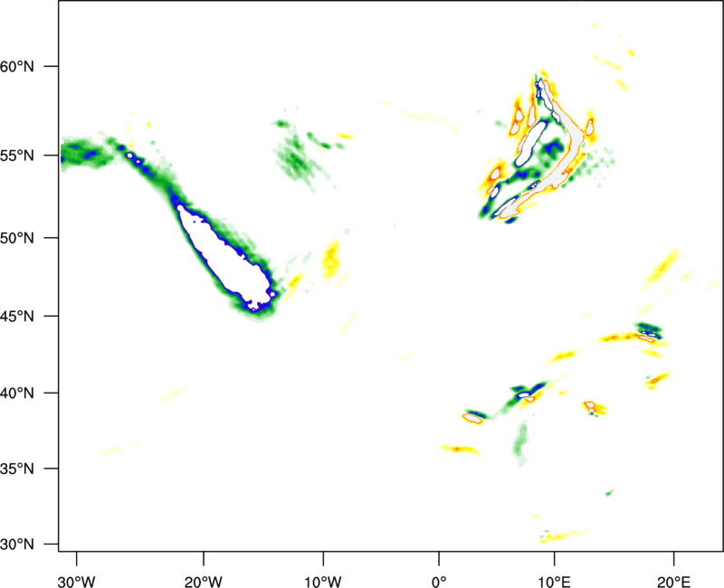This screenshot has height=588, width=724.
Task: Click the 35°N latitude label
Action: 17,469
